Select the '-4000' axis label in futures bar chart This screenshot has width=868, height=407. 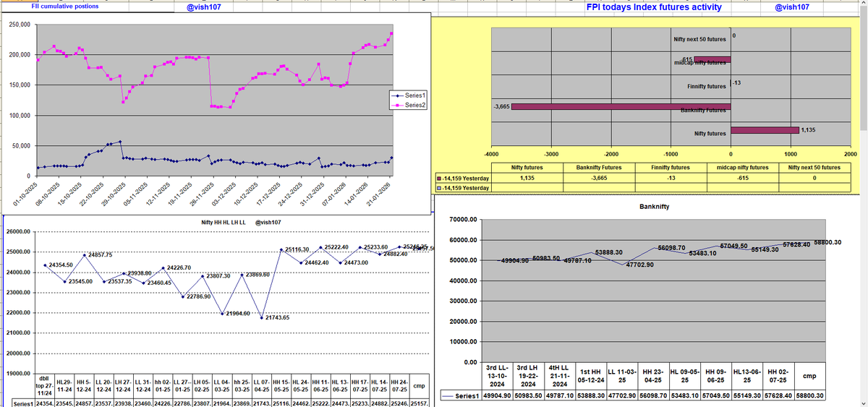tap(491, 155)
